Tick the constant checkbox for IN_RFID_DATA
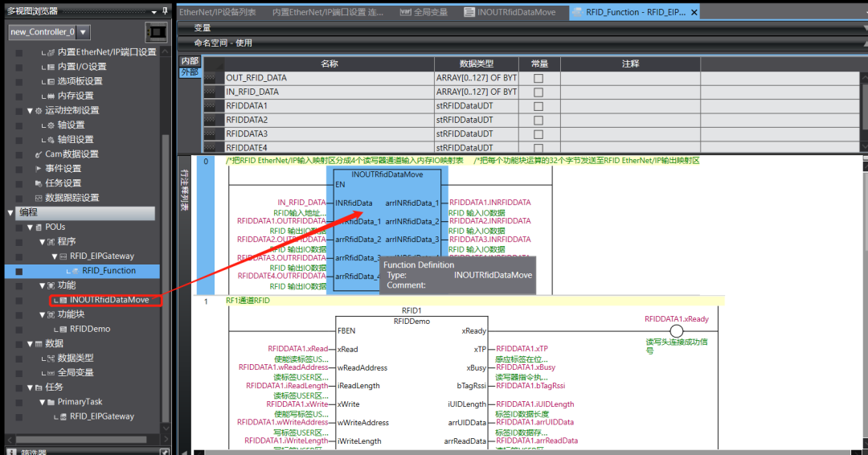 538,92
